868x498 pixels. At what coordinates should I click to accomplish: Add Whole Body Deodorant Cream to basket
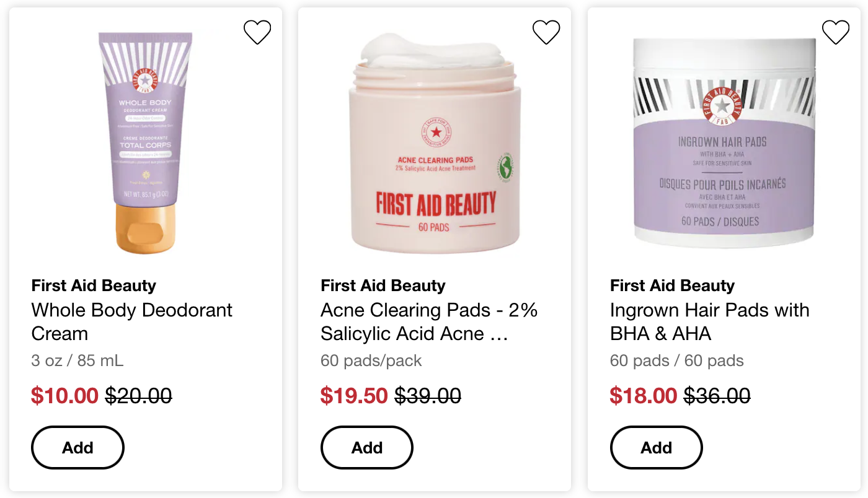[77, 447]
